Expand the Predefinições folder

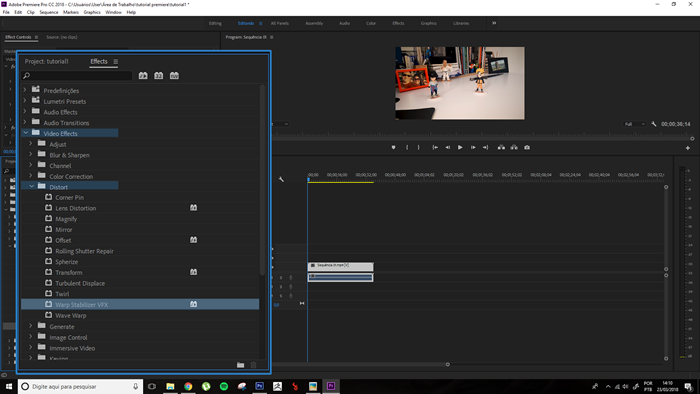click(25, 90)
